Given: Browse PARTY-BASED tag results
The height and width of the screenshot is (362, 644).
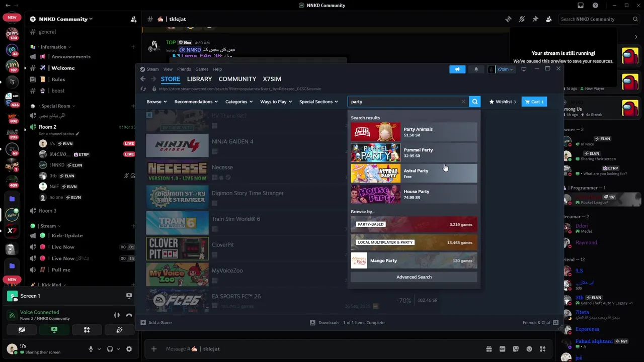Looking at the screenshot, I should (414, 224).
